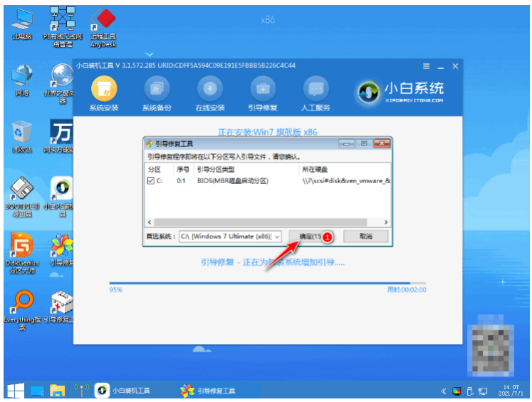Image resolution: width=532 pixels, height=402 pixels.
Task: Expand the 首选系统 Windows 7 Ultimate dropdown
Action: tap(277, 236)
